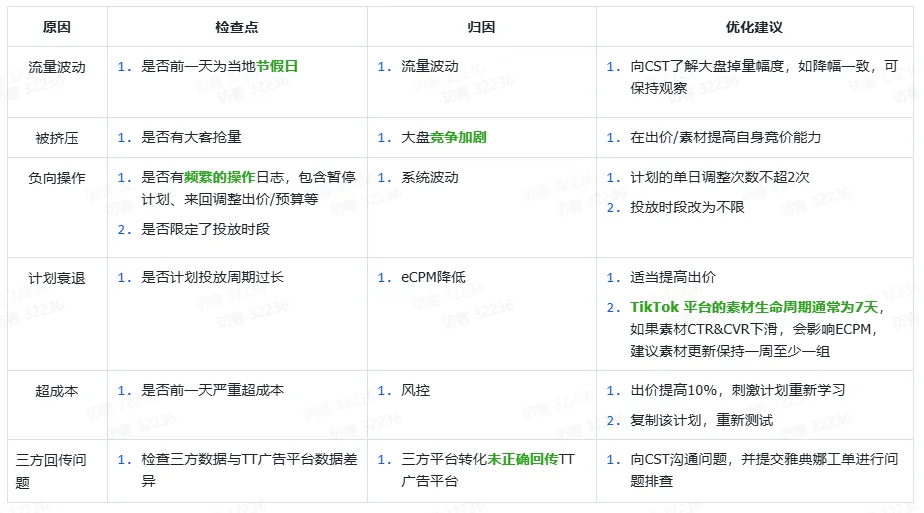Select the 计划衰退 row label
This screenshot has height=513, width=924.
point(57,278)
